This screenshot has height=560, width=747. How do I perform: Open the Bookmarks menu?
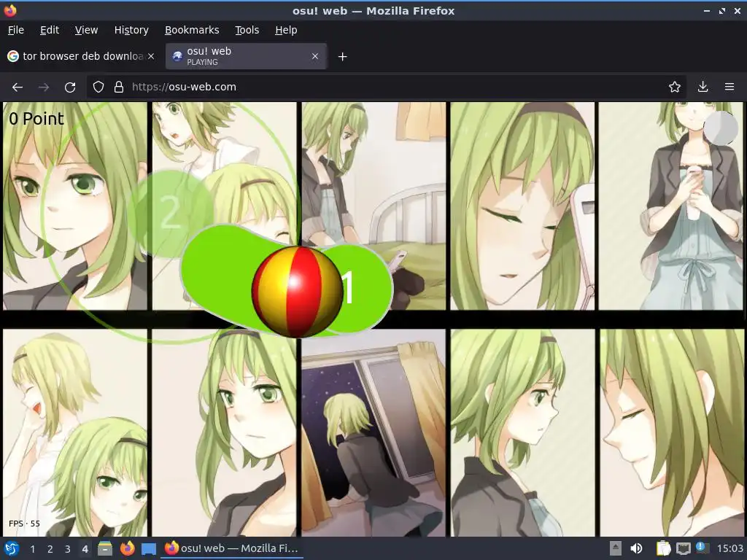click(192, 30)
